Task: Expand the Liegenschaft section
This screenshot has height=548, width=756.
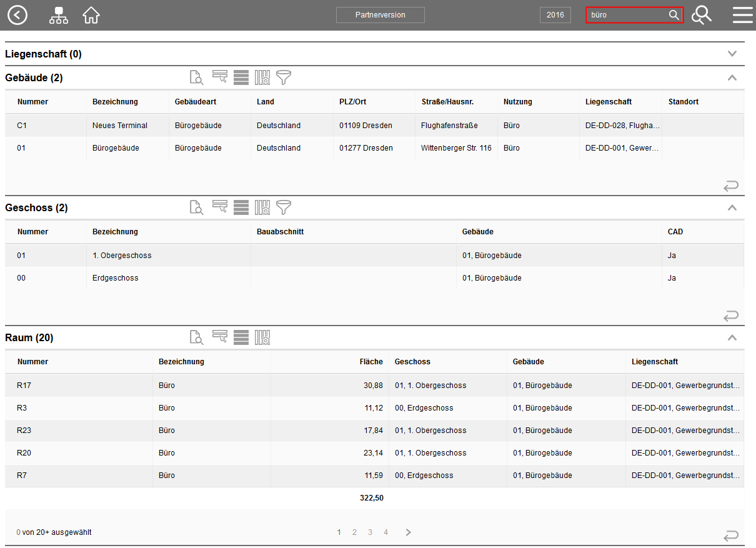Action: (x=732, y=54)
